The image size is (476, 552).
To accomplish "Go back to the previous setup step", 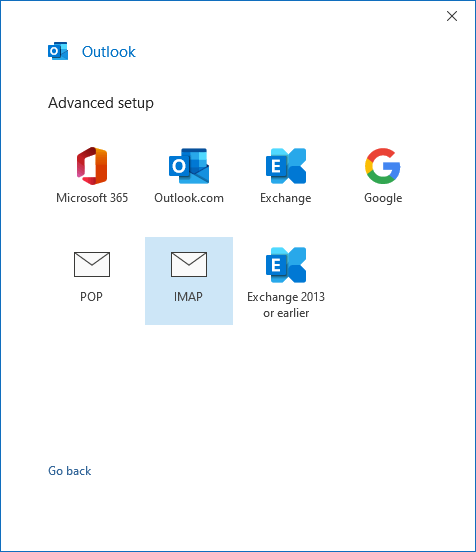I will point(70,471).
